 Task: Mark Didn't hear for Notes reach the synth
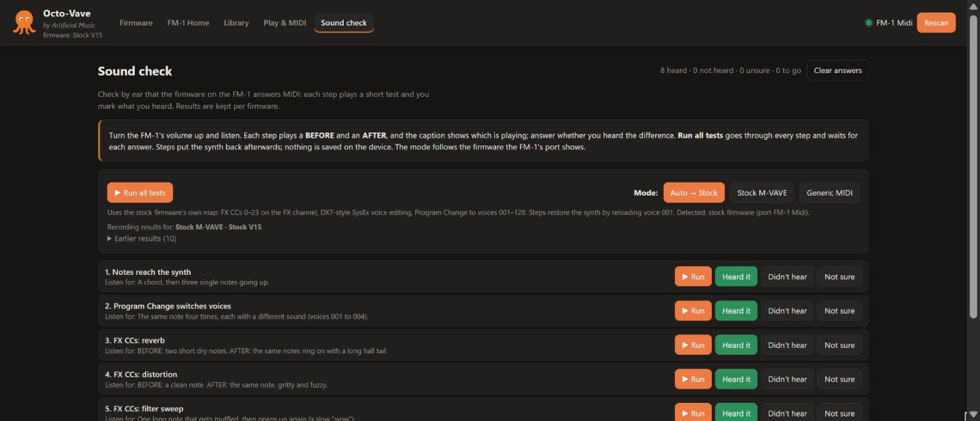click(787, 277)
